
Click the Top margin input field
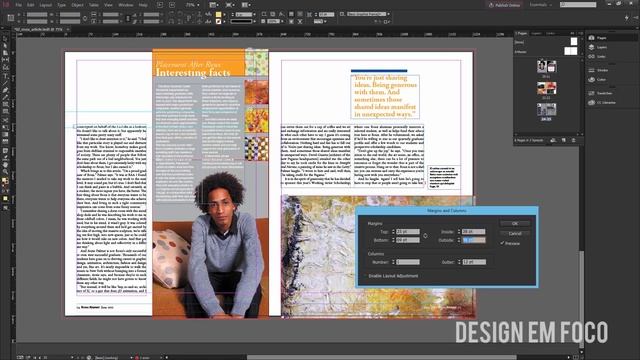(408, 231)
